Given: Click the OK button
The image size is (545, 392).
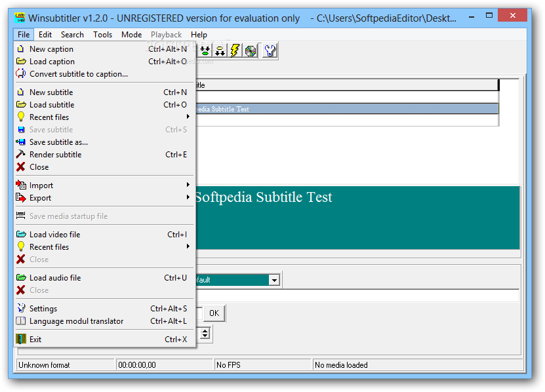Looking at the screenshot, I should [x=214, y=313].
